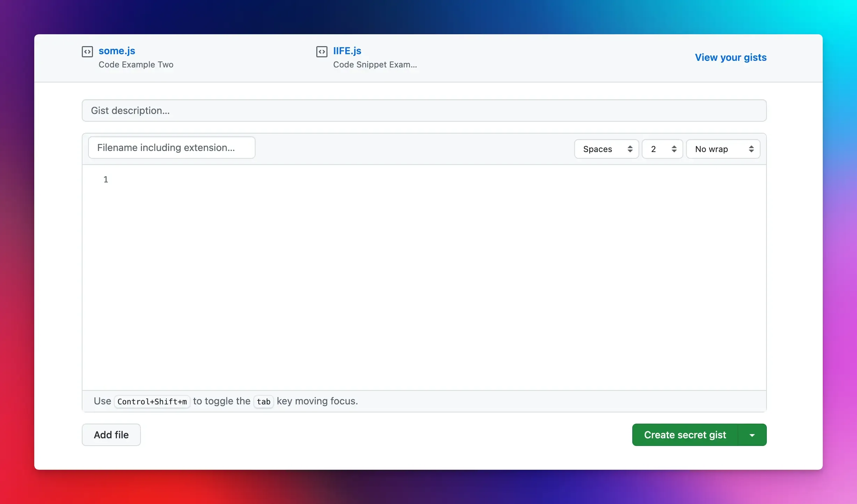Screen dimensions: 857x504
Task: Click the Code Example Two label
Action: (x=136, y=65)
